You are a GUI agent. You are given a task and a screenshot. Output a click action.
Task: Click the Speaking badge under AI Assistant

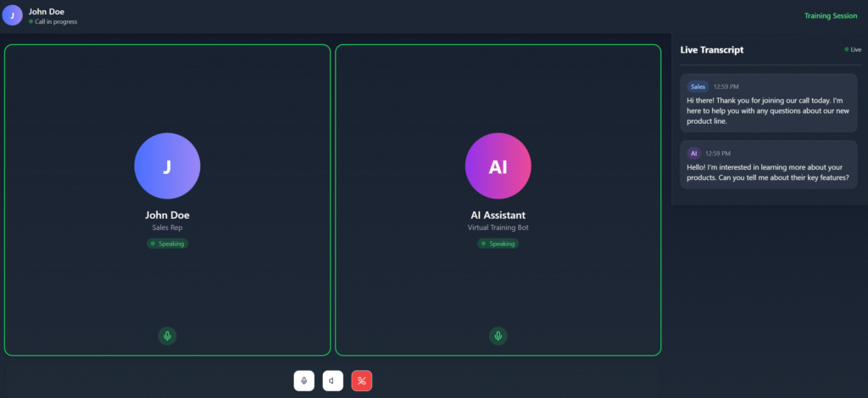[x=498, y=244]
